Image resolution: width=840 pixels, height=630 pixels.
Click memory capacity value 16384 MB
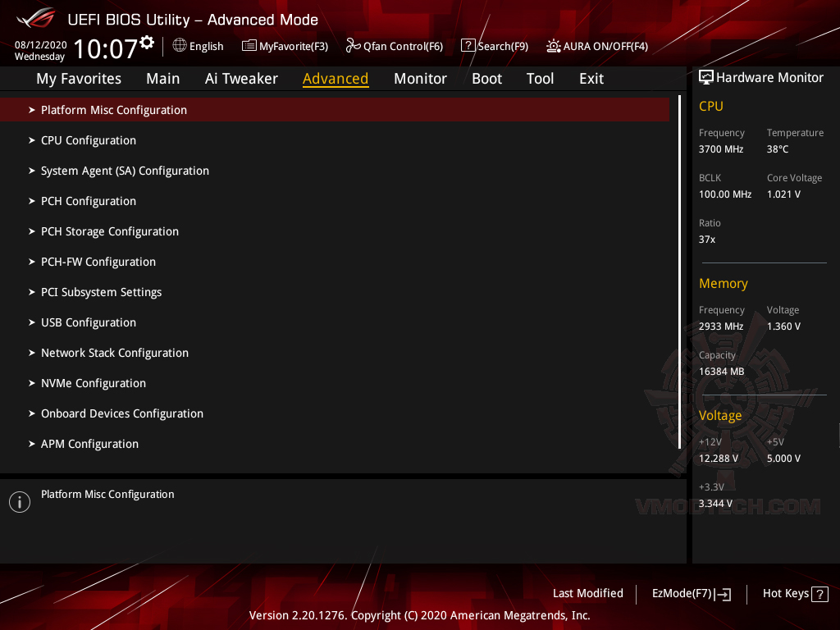click(721, 372)
